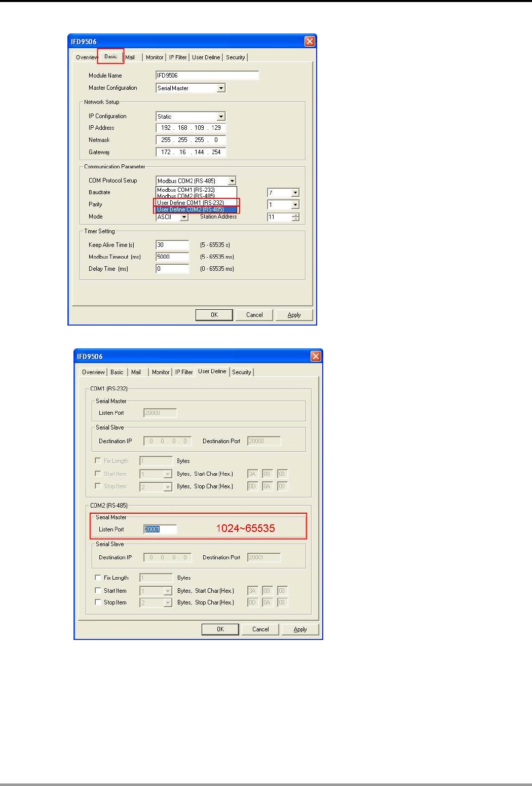Edit the IP Address field

point(191,128)
